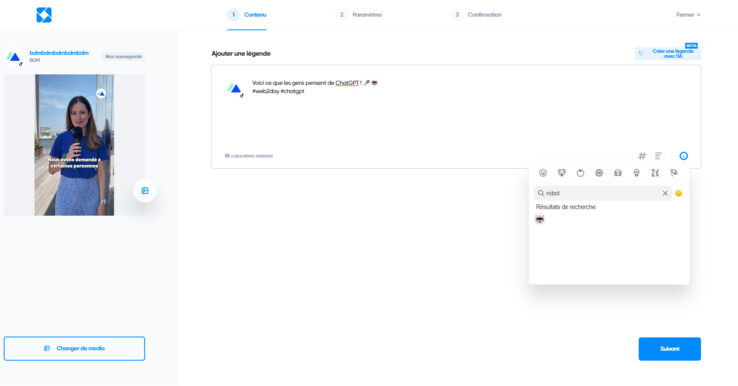Go to the Confirmation step

(477, 15)
